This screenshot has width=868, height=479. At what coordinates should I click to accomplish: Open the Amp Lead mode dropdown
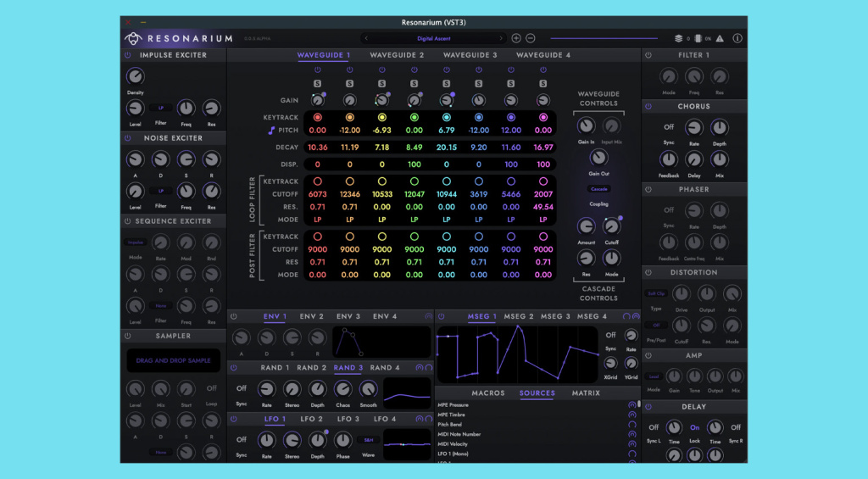(654, 376)
